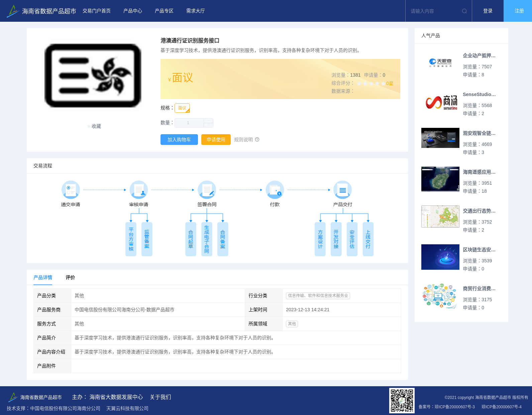Image resolution: width=532 pixels, height=415 pixels.
Task: Click the 平台方审核 flow box
Action: [131, 239]
